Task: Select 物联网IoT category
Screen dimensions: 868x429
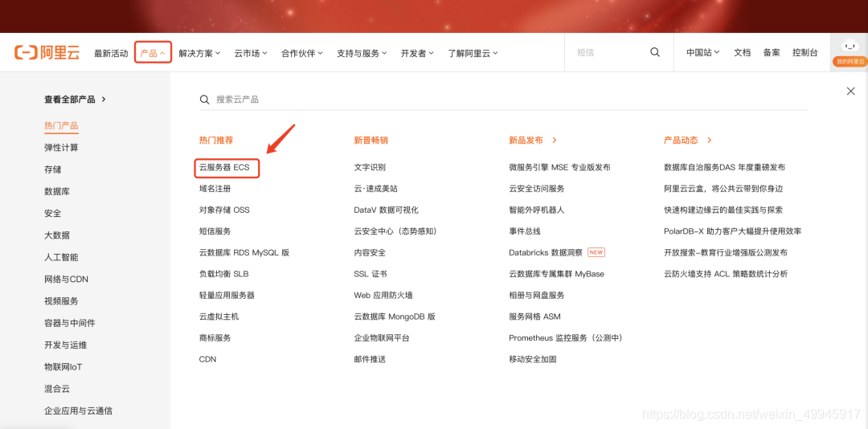Action: tap(63, 367)
